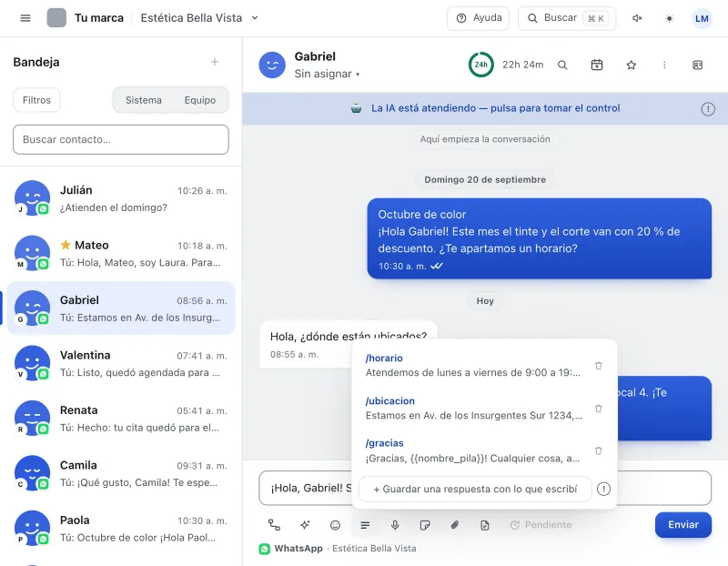The height and width of the screenshot is (566, 728).
Task: Open the hamburger navigation menu
Action: [x=25, y=18]
